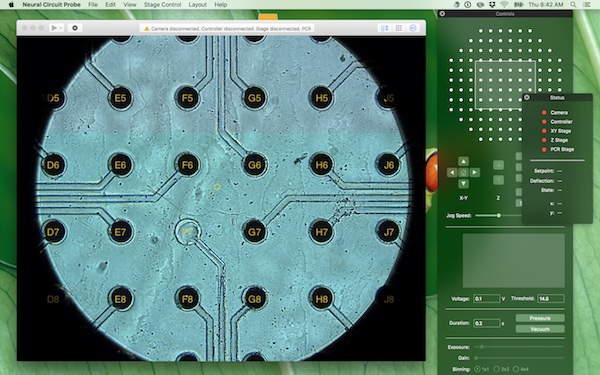Open the play button dropdown arrow
The image size is (600, 375).
pos(60,28)
